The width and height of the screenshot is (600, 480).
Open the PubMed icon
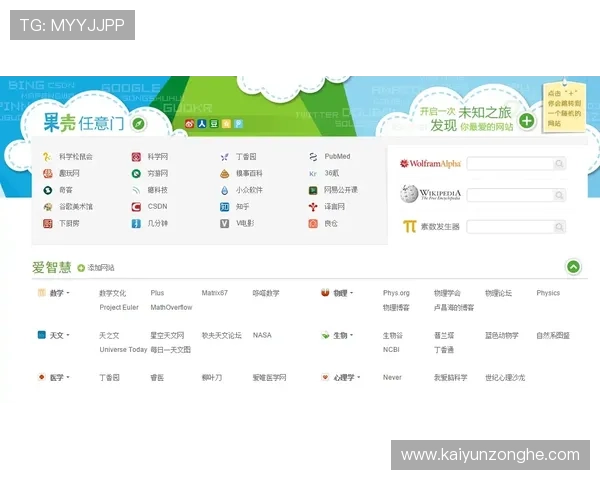313,157
